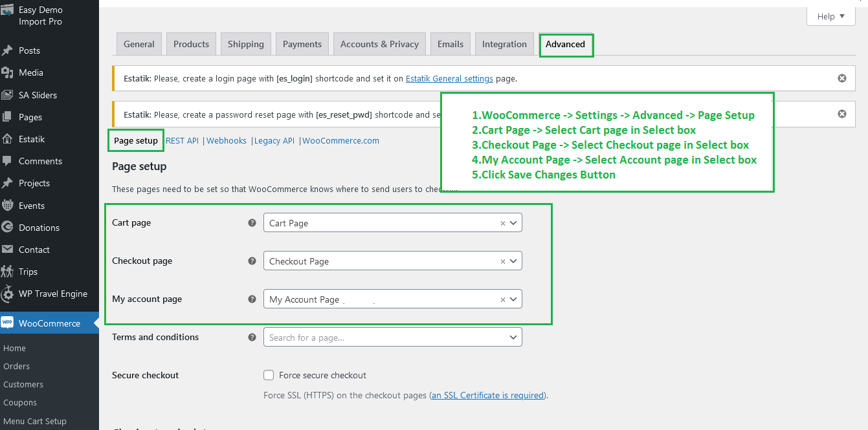Open the WooCommerce.com subsection
The height and width of the screenshot is (430, 868).
340,140
